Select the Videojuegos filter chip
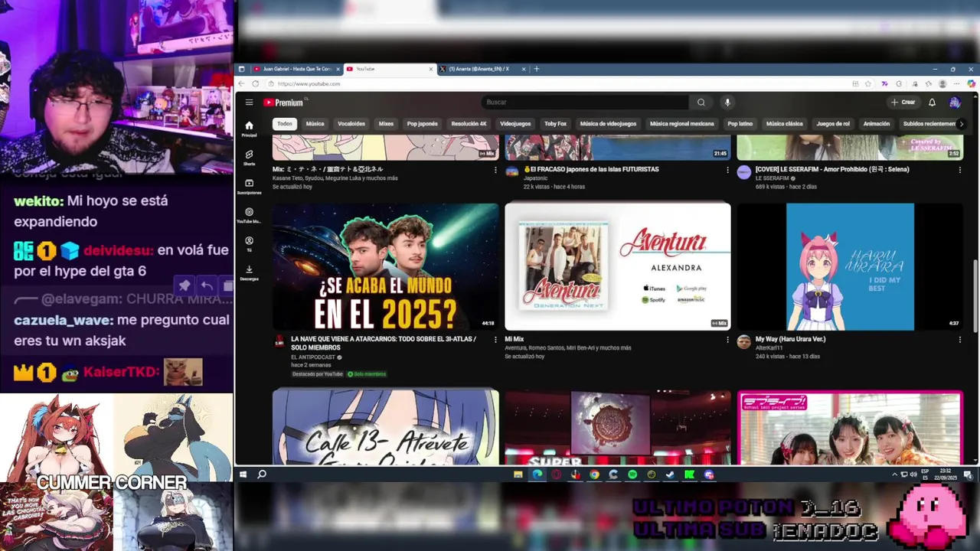This screenshot has height=551, width=980. point(515,123)
